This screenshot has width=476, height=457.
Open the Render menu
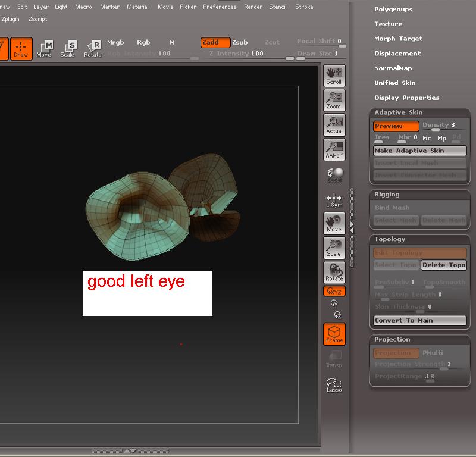click(253, 7)
